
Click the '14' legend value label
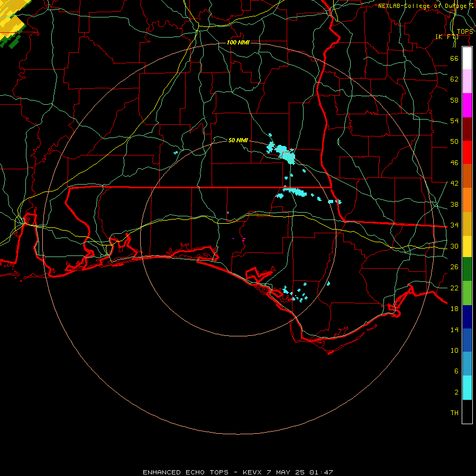click(x=454, y=329)
